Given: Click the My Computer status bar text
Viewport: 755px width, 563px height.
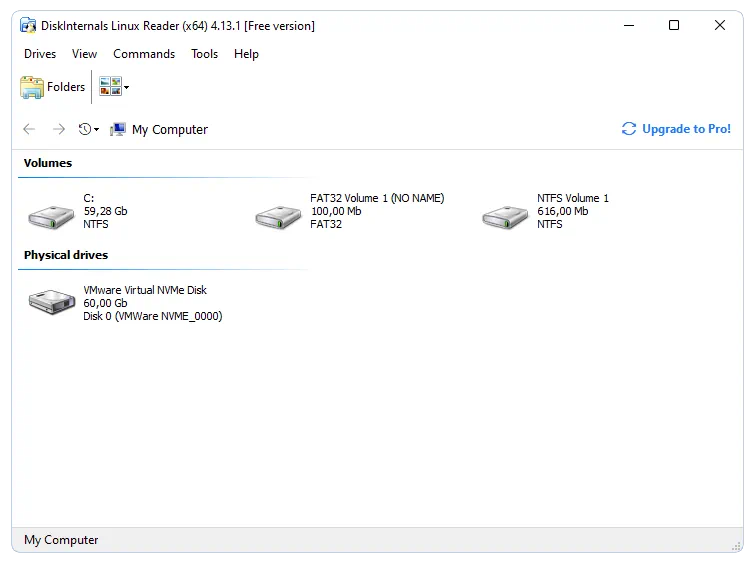Looking at the screenshot, I should pos(61,540).
